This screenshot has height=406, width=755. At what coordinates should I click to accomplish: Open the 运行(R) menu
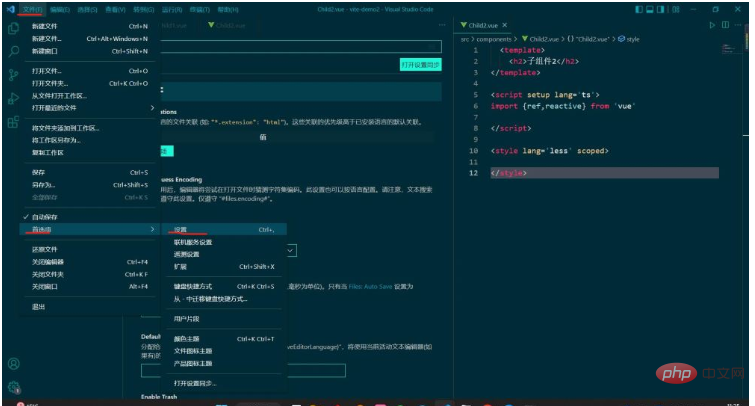pyautogui.click(x=172, y=10)
